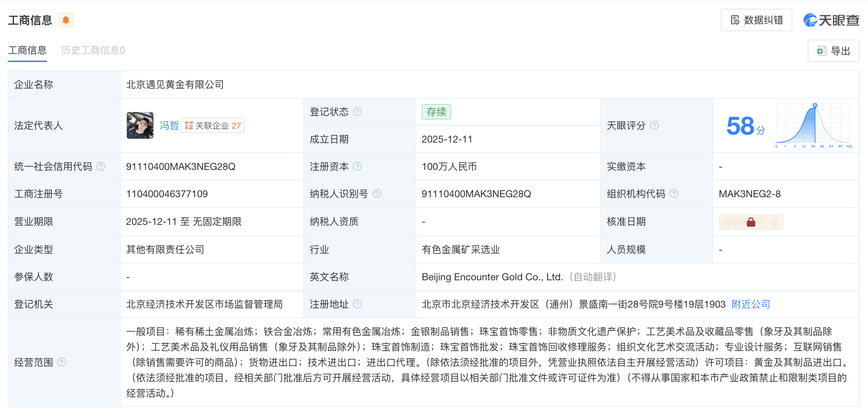Click question mark next to 天眼评分

pyautogui.click(x=654, y=125)
